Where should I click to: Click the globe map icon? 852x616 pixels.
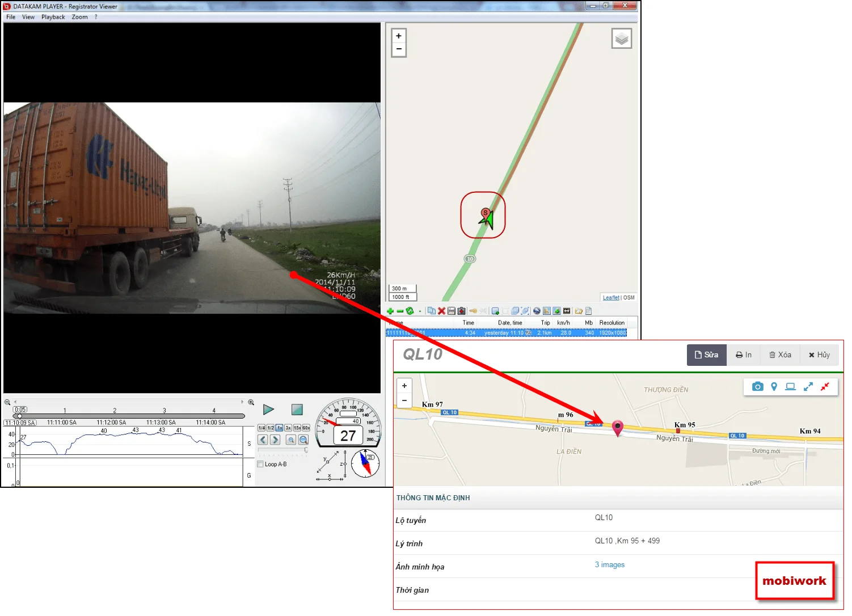[x=537, y=311]
